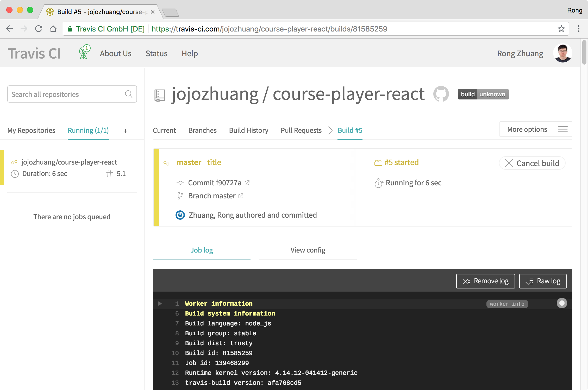
Task: Open the Branch master link
Action: [x=212, y=196]
